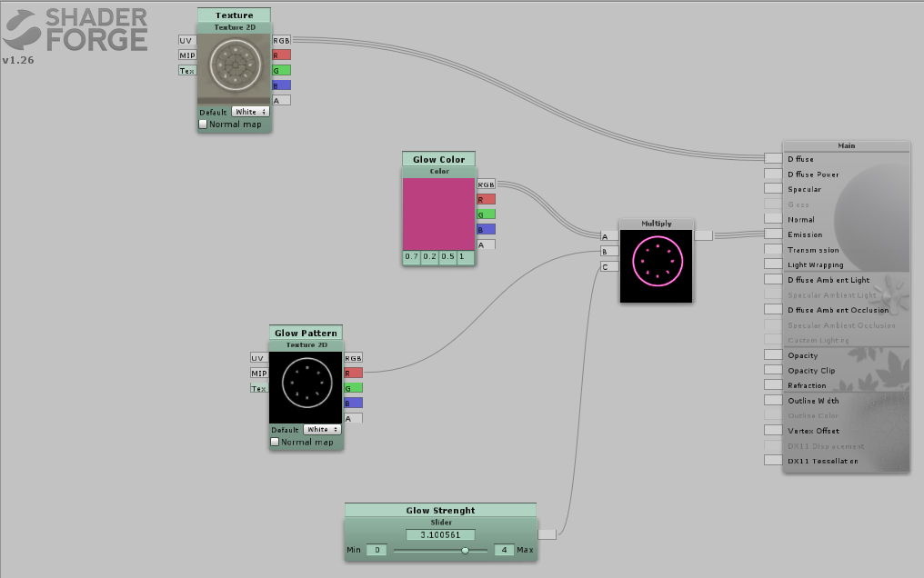Open the Default dropdown on Texture node
The width and height of the screenshot is (924, 578).
click(x=250, y=112)
